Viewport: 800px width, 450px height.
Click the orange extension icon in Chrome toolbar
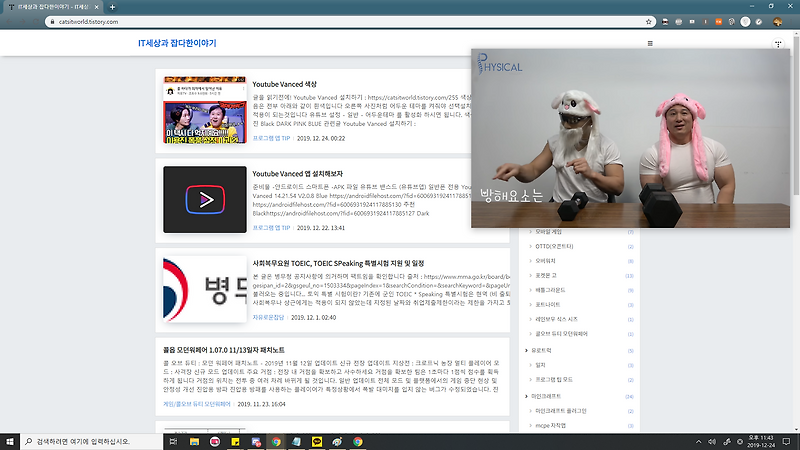coord(718,21)
